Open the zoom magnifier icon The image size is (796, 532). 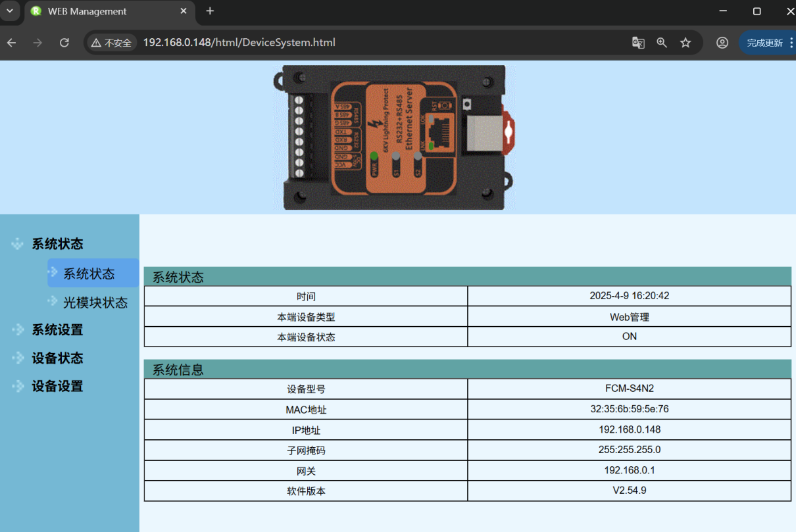coord(662,43)
